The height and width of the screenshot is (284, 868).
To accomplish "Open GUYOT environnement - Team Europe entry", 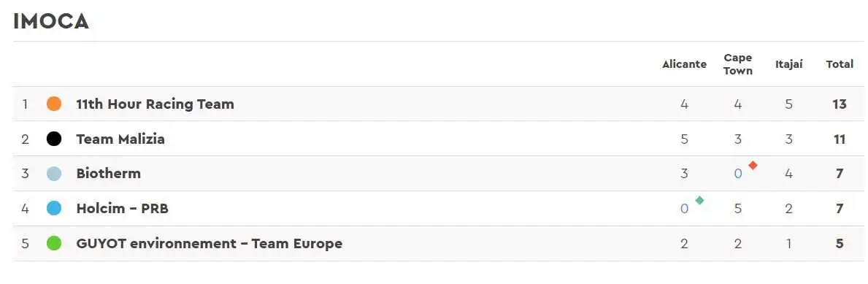I will click(210, 243).
